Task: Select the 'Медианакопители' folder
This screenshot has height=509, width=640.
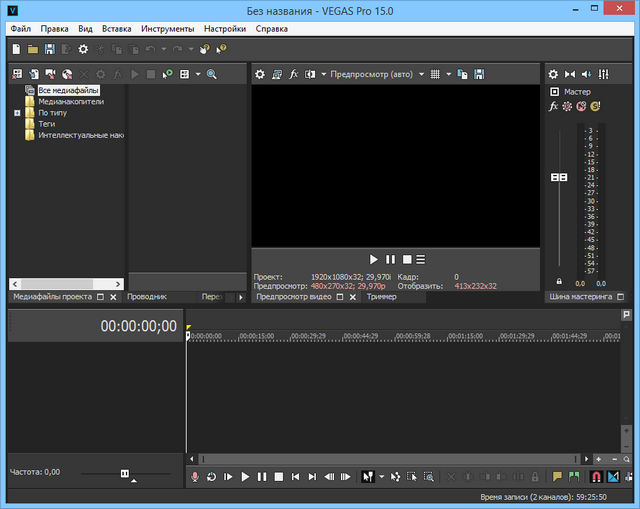Action: point(70,102)
